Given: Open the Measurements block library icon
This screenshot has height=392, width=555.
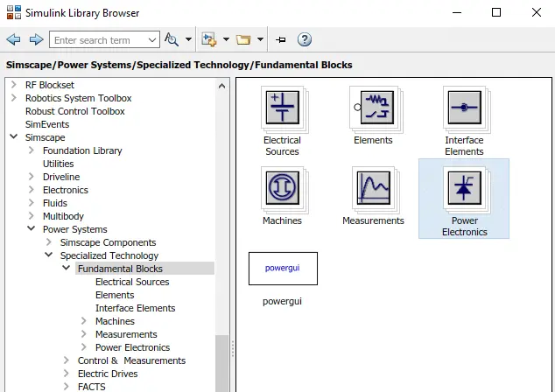Looking at the screenshot, I should click(x=374, y=190).
